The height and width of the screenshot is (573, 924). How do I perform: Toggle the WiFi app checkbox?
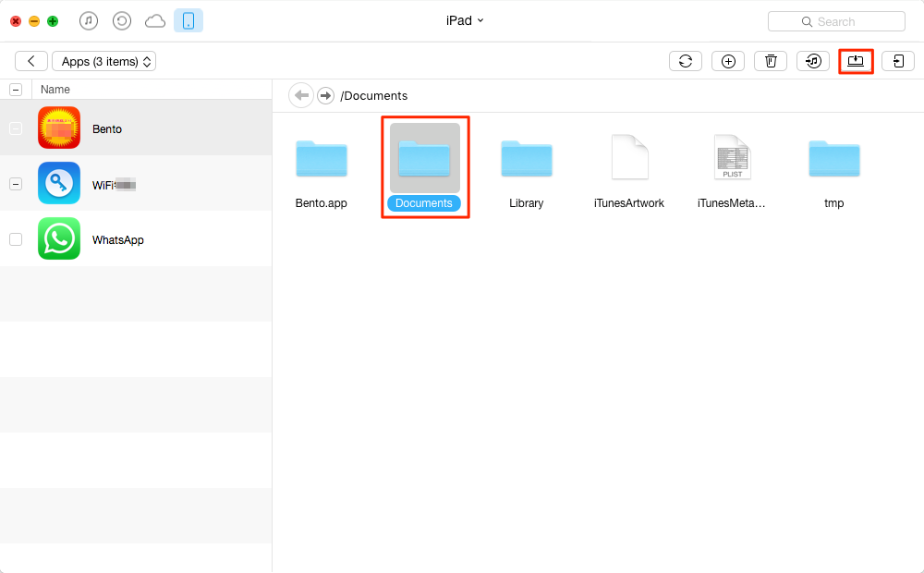coord(16,184)
